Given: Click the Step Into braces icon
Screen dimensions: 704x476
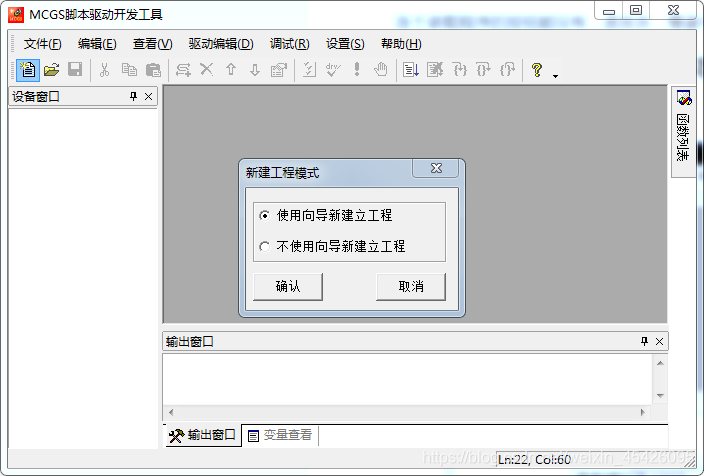Looking at the screenshot, I should pos(460,70).
